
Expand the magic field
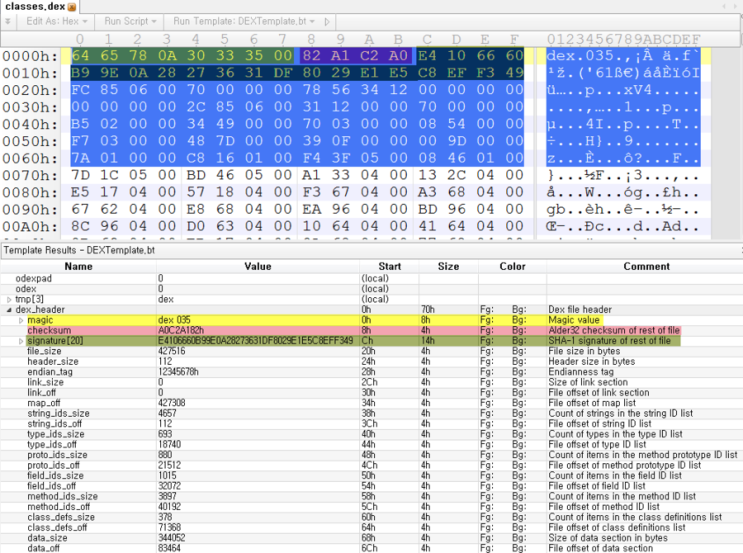pos(21,320)
